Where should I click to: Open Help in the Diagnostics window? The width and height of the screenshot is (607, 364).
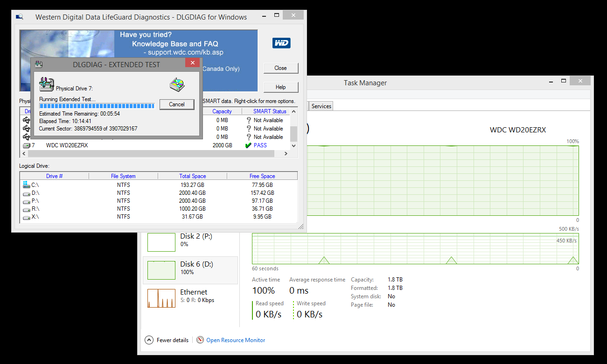coord(280,87)
